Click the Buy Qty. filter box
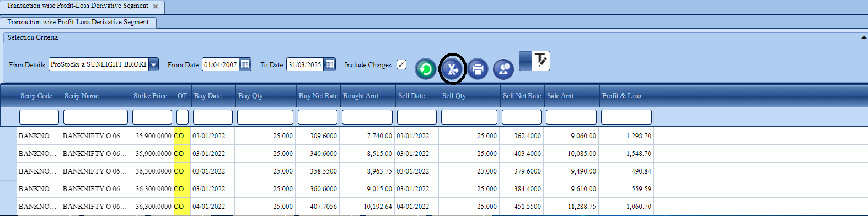868x216 pixels. coord(265,117)
